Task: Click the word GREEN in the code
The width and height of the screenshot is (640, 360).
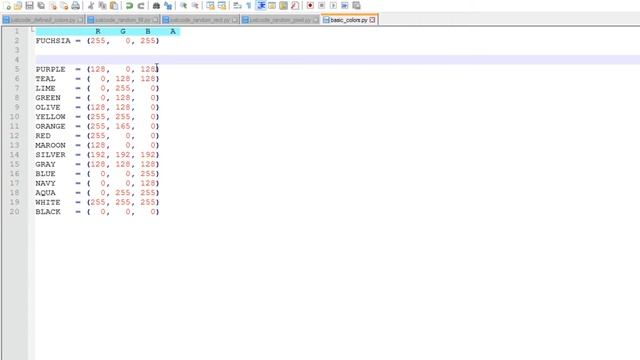Action: coord(48,98)
